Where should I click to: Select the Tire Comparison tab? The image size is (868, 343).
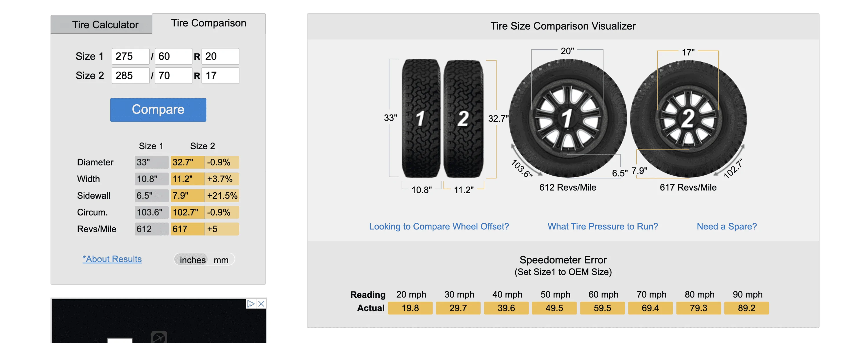point(209,23)
